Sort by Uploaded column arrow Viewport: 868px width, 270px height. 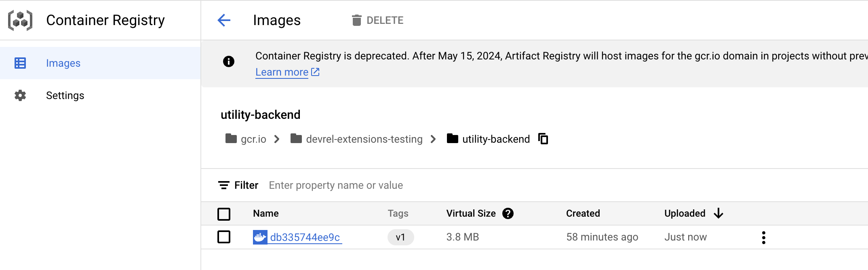coord(718,213)
